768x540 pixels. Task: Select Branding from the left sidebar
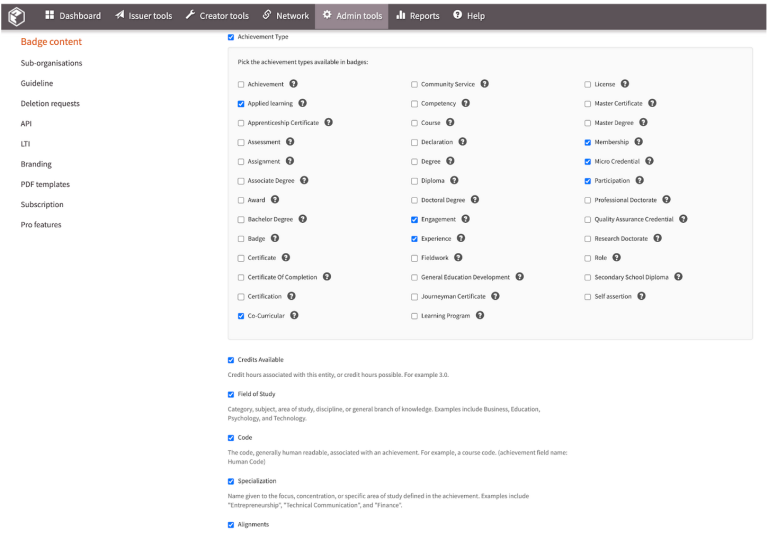tap(36, 164)
